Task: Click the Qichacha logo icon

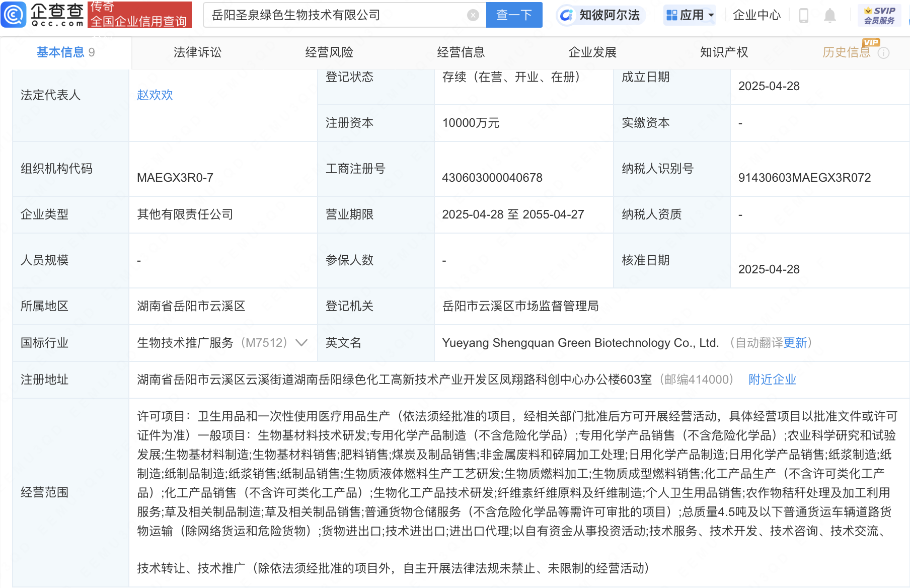Action: coord(14,15)
